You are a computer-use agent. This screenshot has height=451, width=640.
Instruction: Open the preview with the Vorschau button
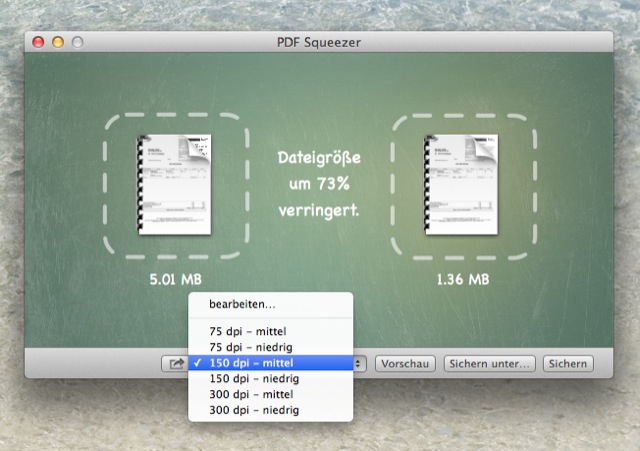pyautogui.click(x=405, y=364)
